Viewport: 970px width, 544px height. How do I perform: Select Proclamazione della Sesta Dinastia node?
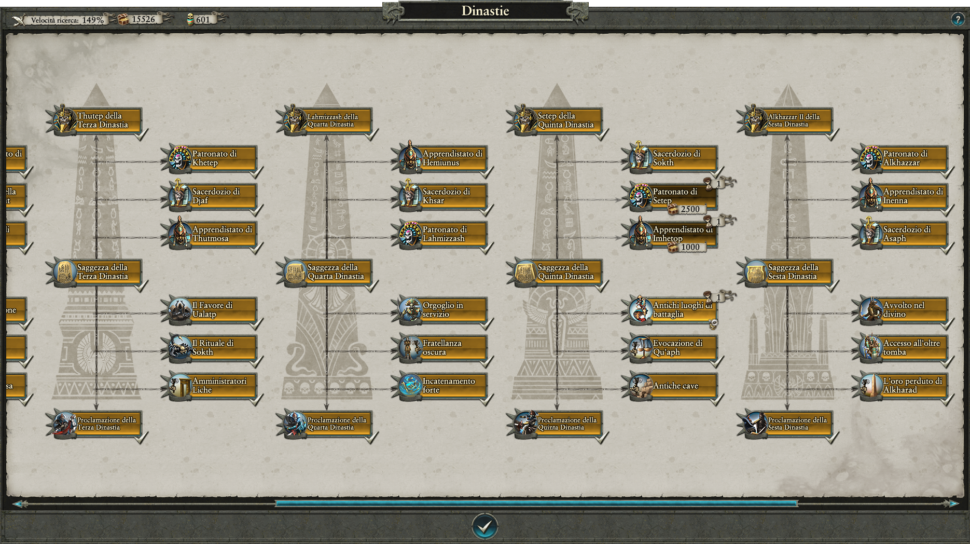[787, 424]
